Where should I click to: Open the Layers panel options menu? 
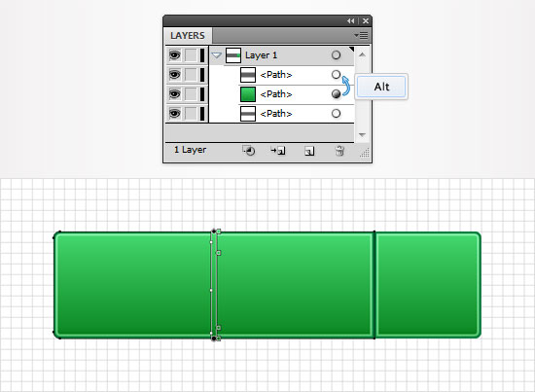coord(361,35)
